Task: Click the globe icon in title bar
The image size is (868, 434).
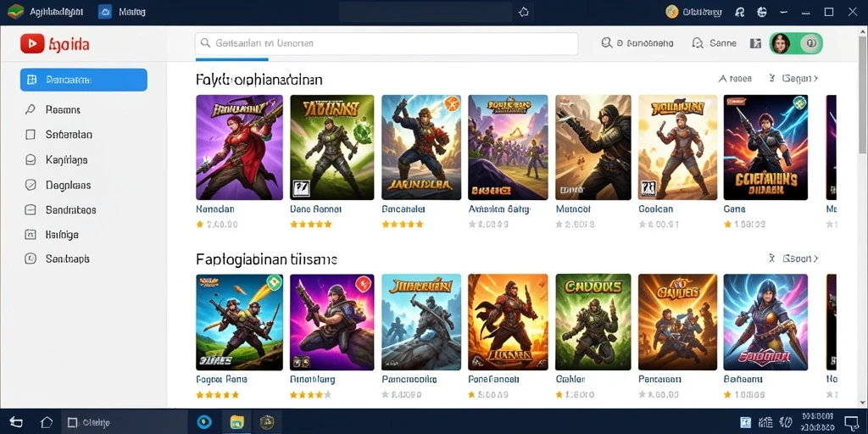Action: 762,12
